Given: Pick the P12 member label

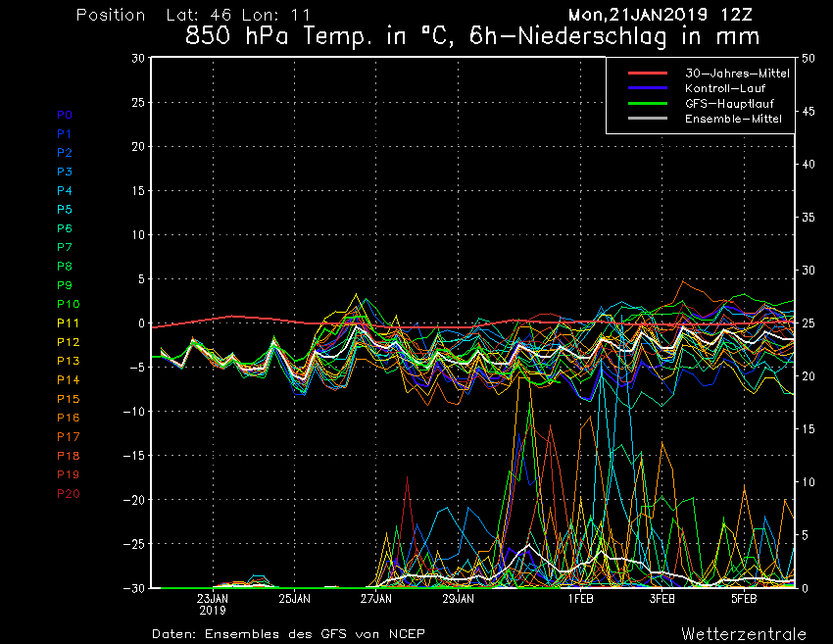Looking at the screenshot, I should 68,342.
